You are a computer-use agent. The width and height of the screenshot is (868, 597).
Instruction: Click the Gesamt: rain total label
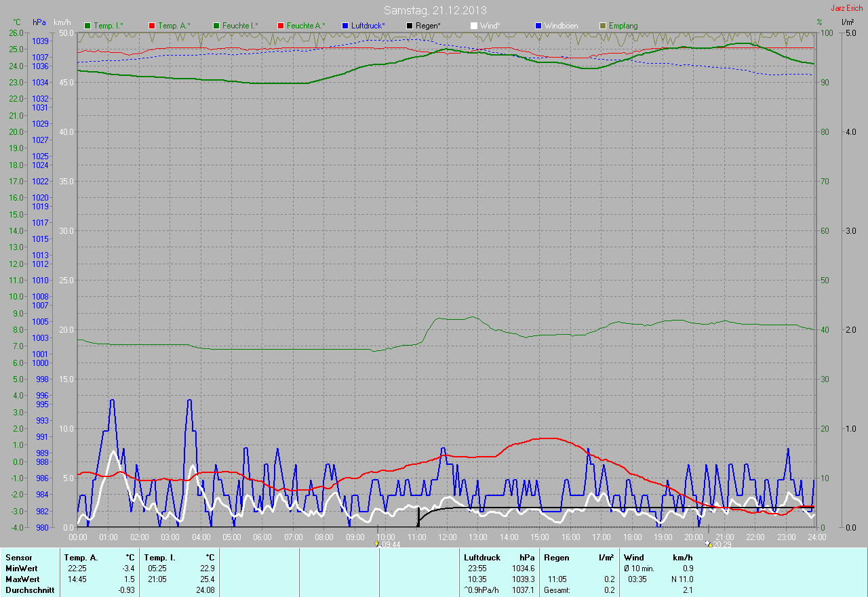[x=557, y=590]
